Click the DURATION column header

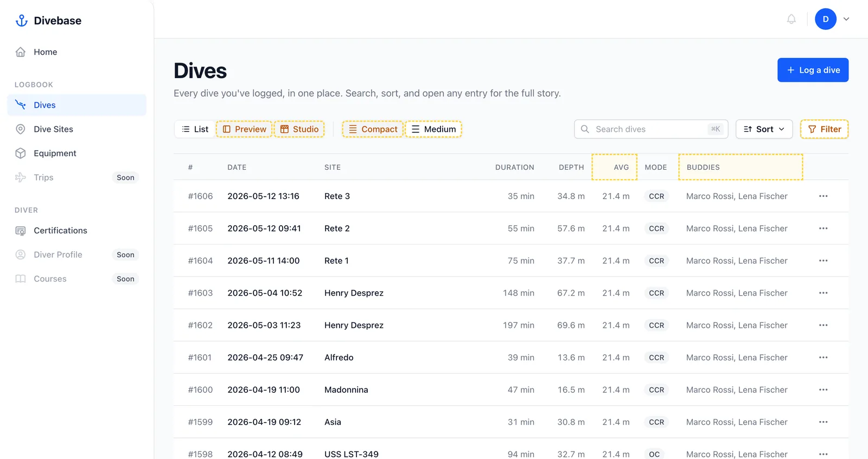pyautogui.click(x=514, y=167)
